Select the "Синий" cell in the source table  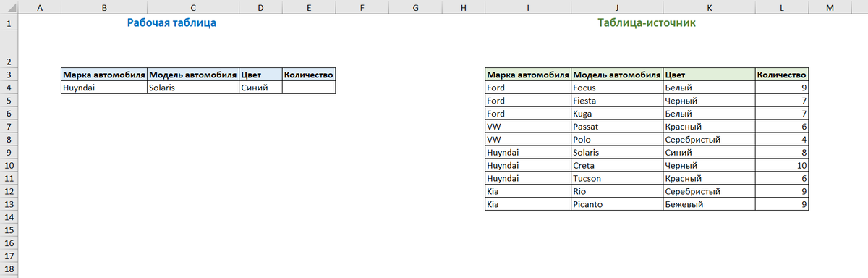708,153
